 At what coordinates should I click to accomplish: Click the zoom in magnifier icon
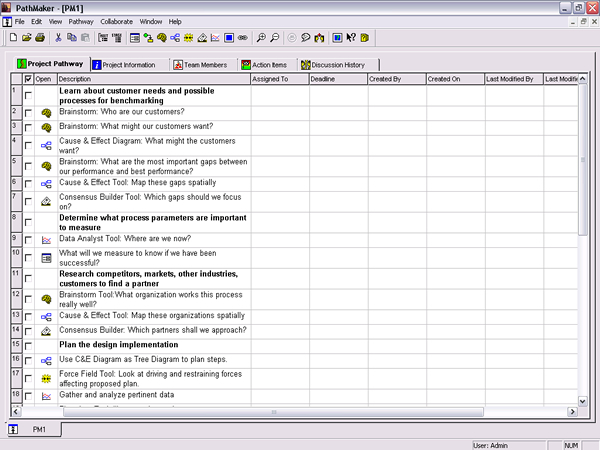point(261,38)
